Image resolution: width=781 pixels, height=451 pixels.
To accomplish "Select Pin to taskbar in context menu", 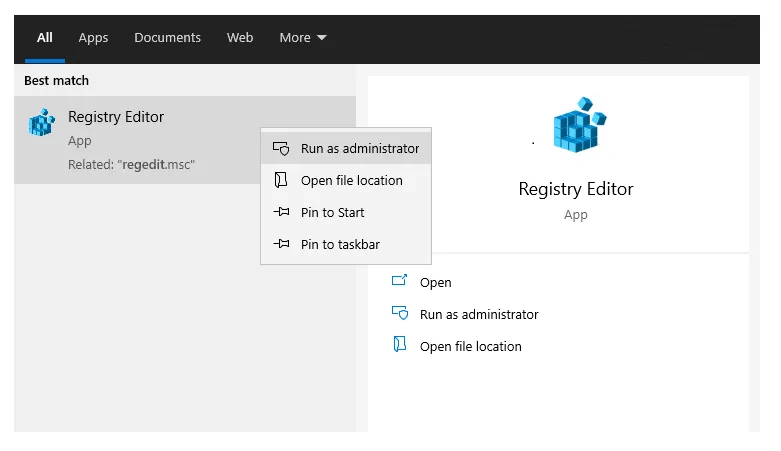I will click(x=346, y=244).
